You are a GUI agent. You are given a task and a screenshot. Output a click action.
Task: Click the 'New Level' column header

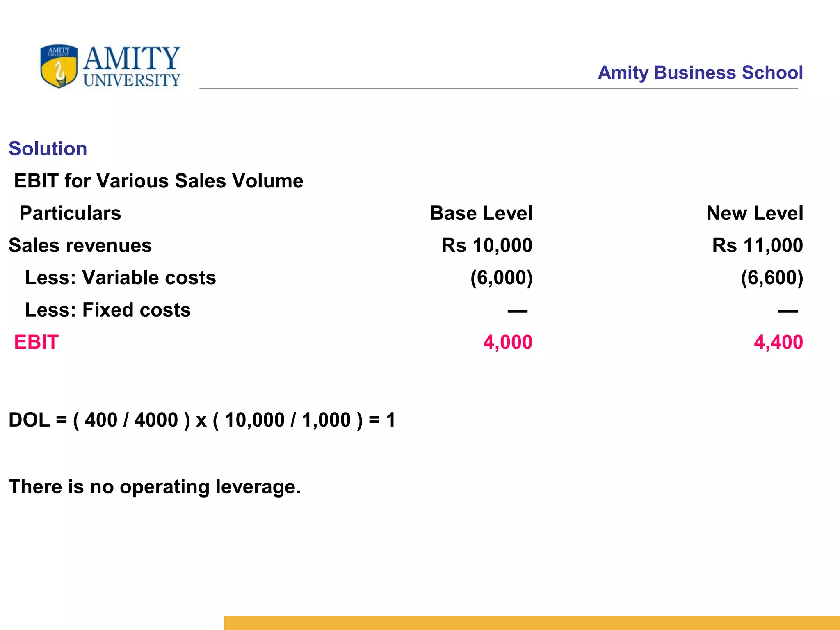[x=755, y=213]
